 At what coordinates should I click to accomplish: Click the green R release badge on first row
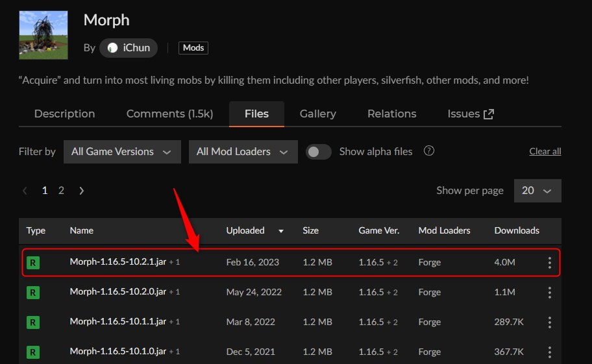(x=32, y=263)
